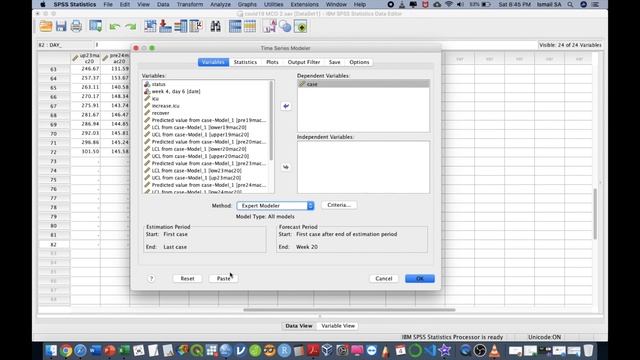Click the Go to Case toolbar icon
This screenshot has height=360, width=640.
click(150, 27)
